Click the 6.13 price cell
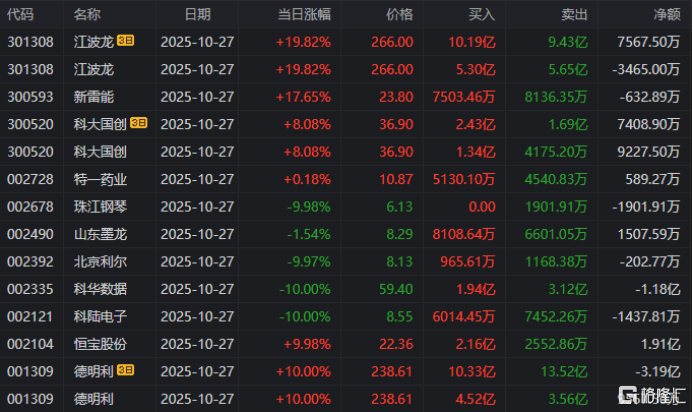 click(400, 206)
